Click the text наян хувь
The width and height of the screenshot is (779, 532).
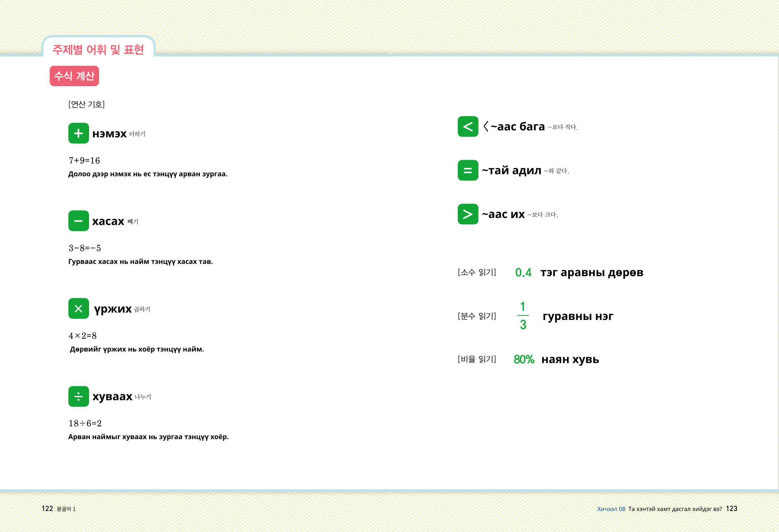(x=570, y=359)
